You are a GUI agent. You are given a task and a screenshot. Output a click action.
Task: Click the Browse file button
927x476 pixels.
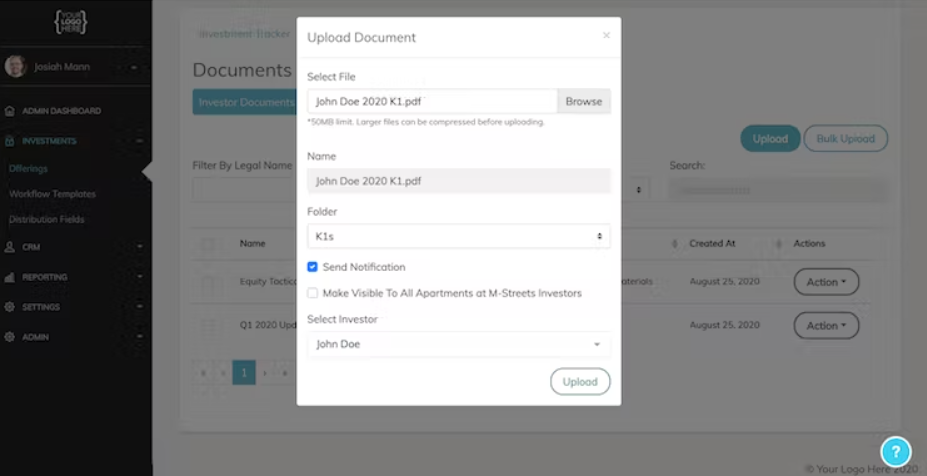(x=583, y=101)
